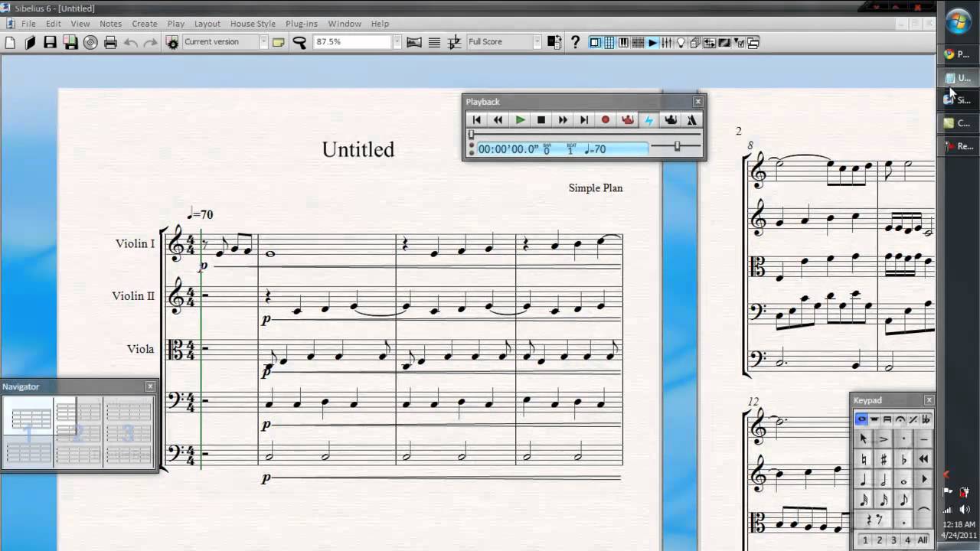
Task: Jump to page 3 in Navigator
Action: click(x=129, y=432)
